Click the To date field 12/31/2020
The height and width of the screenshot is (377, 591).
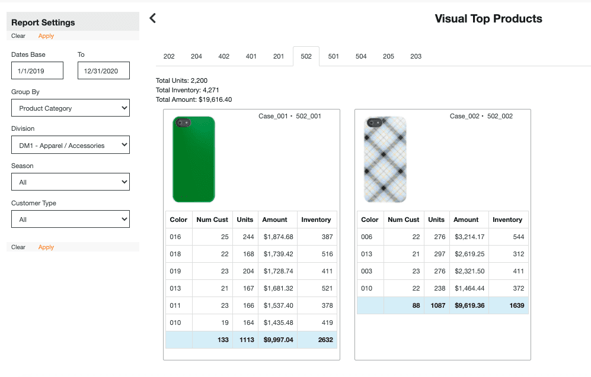tap(104, 71)
